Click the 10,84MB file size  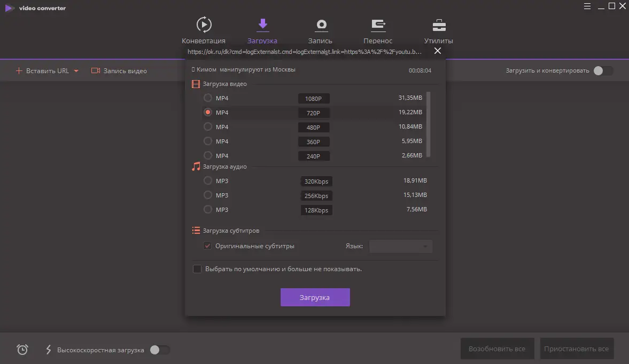point(410,126)
